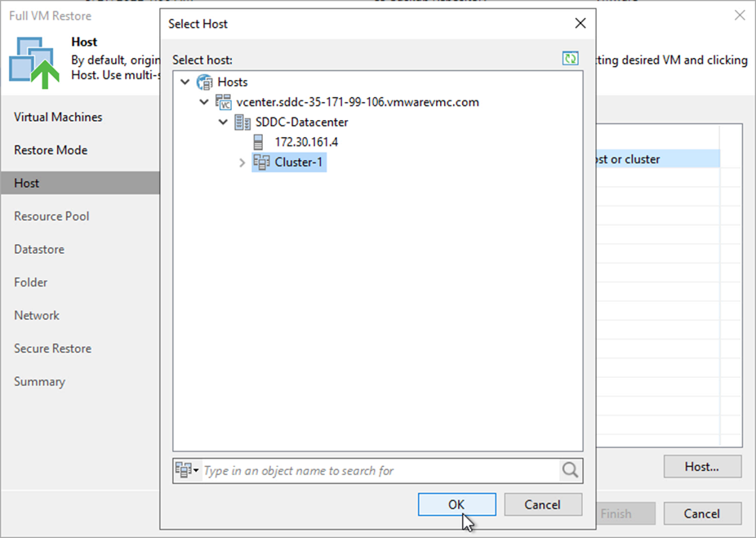Open the Datastore wizard step
This screenshot has height=538, width=756.
(x=39, y=249)
